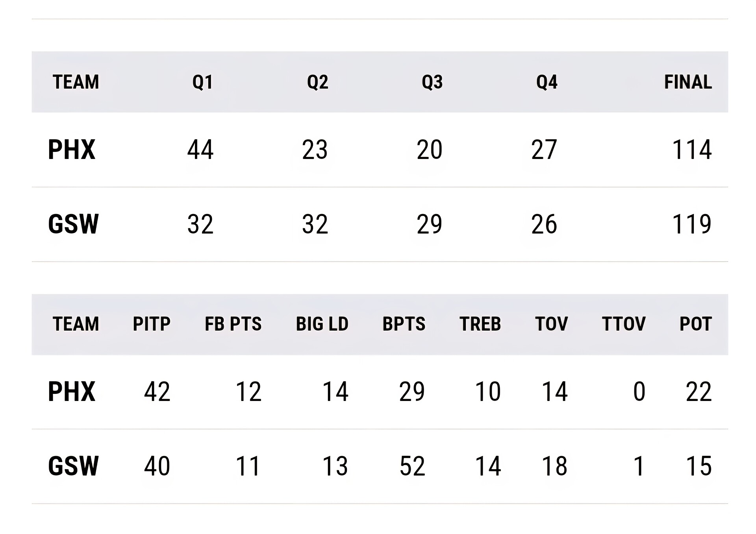Image resolution: width=756 pixels, height=534 pixels.
Task: Select GSW in the team stats table
Action: tap(73, 466)
